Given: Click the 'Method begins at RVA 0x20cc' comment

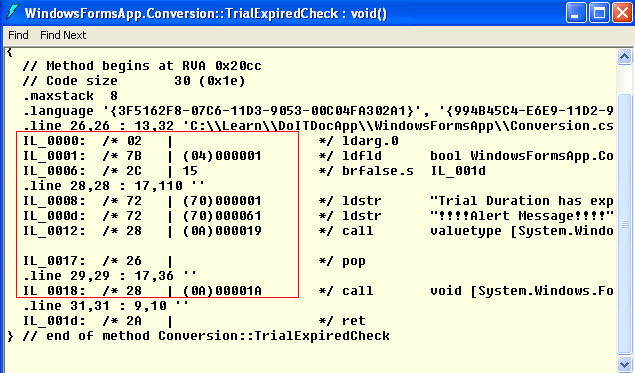Looking at the screenshot, I should 142,66.
